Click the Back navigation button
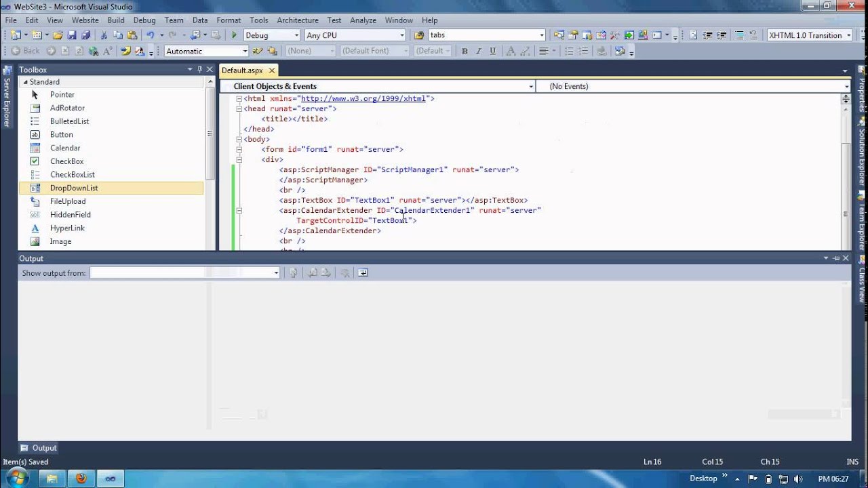The image size is (868, 488). click(x=25, y=51)
